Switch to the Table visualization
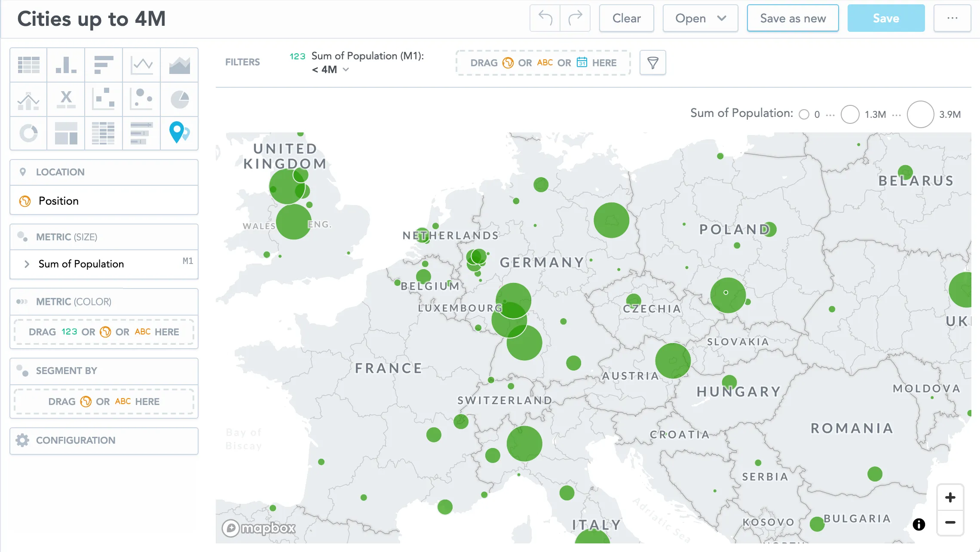Screen dimensions: 980x552 pos(28,64)
